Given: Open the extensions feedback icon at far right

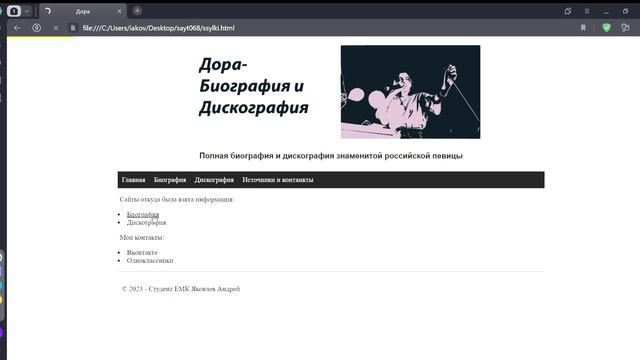Looking at the screenshot, I should [x=625, y=28].
